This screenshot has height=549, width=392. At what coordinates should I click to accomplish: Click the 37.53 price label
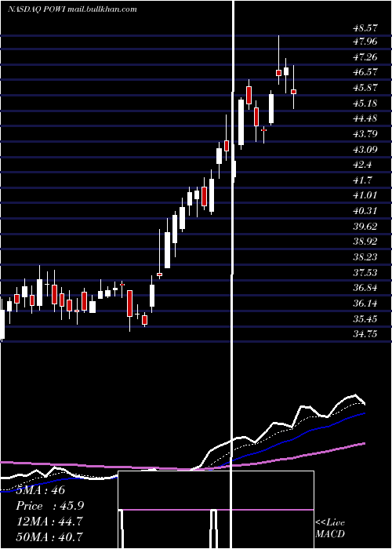click(x=365, y=272)
